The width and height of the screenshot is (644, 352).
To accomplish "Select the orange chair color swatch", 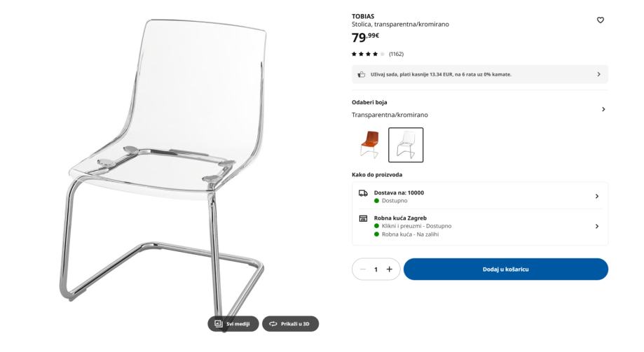I will 369,145.
